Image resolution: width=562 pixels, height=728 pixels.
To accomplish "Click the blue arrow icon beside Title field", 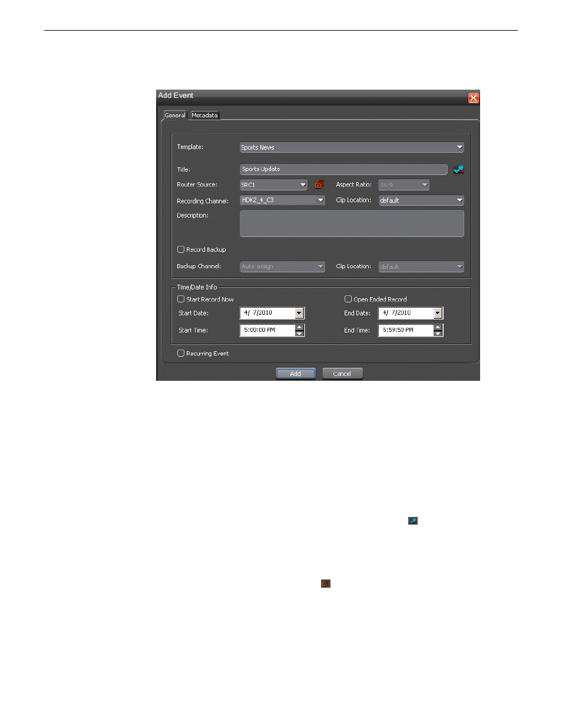I will point(458,170).
